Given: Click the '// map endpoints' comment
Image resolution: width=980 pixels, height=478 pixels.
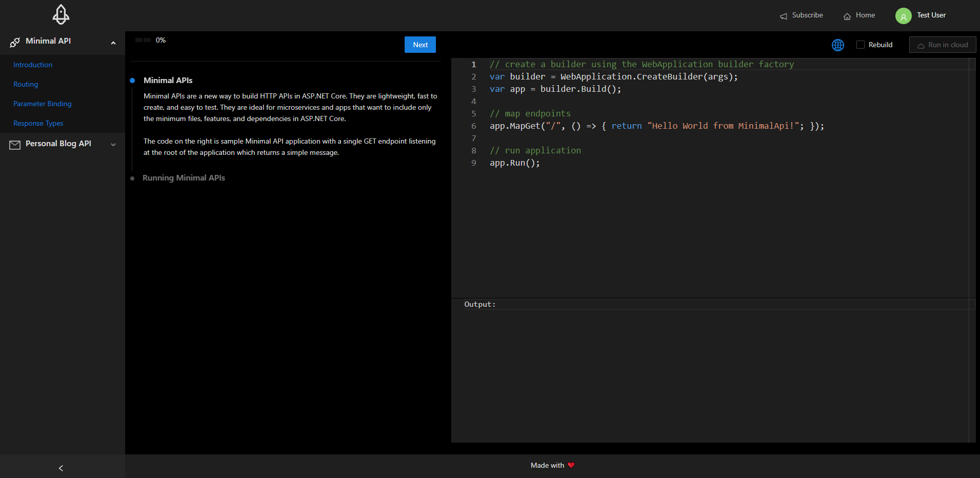Looking at the screenshot, I should 530,114.
